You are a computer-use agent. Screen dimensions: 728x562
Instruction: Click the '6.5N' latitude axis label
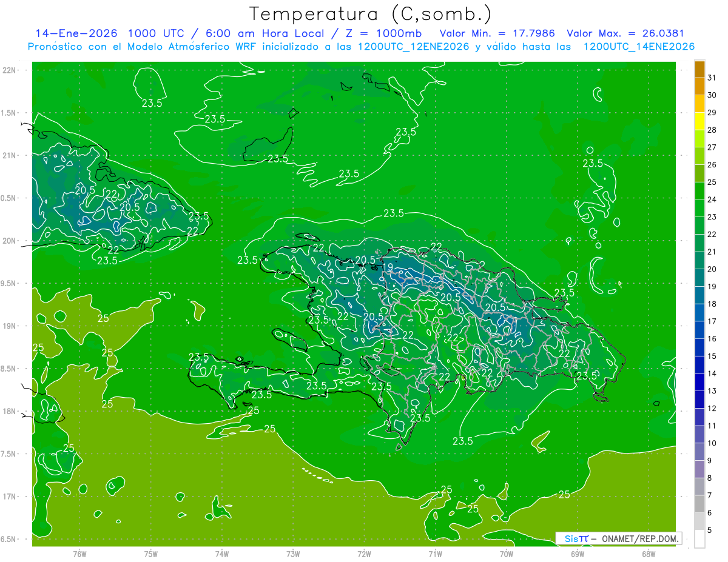click(9, 539)
